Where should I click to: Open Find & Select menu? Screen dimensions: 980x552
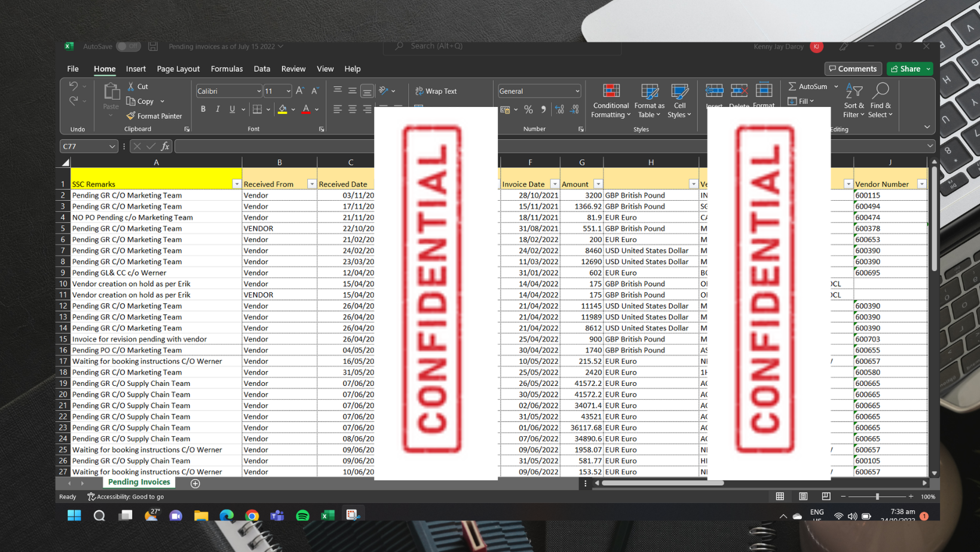click(880, 101)
